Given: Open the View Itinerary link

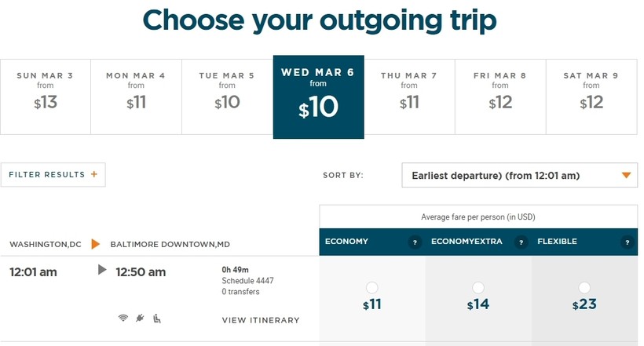Looking at the screenshot, I should click(261, 320).
